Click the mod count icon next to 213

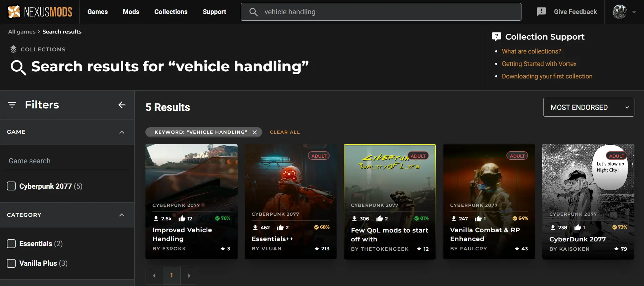[x=317, y=249]
